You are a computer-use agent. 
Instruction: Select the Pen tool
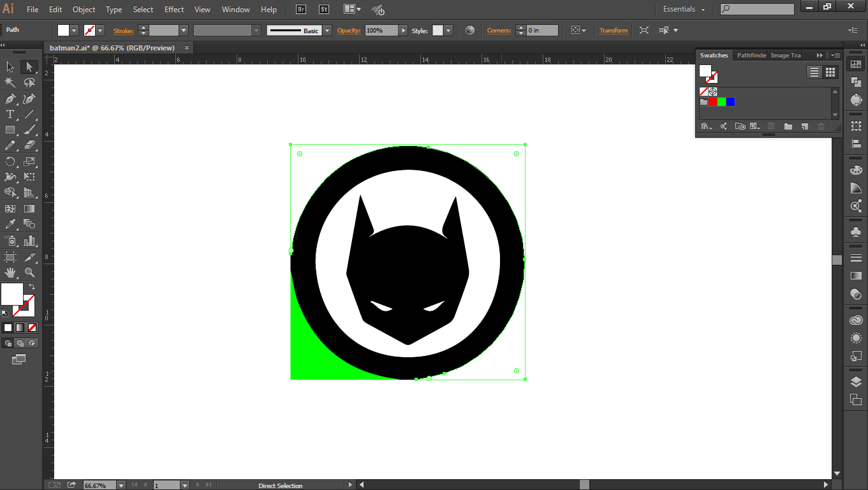tap(10, 98)
